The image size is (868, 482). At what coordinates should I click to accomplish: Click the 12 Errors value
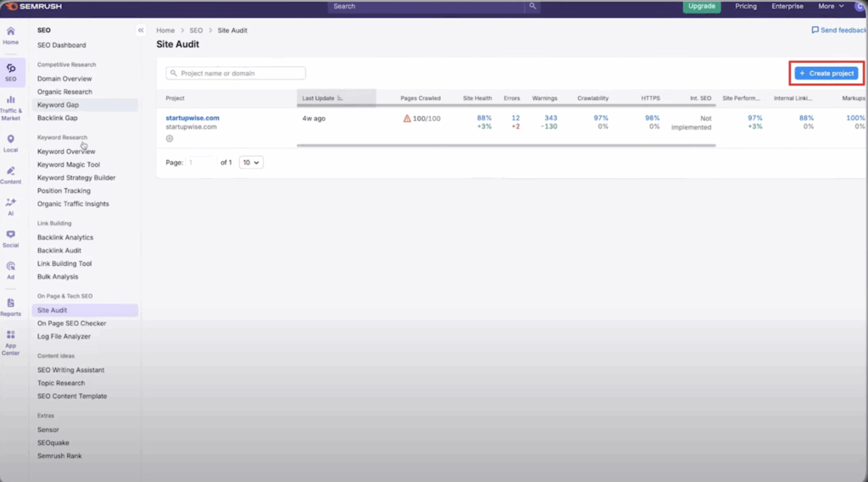(x=515, y=118)
